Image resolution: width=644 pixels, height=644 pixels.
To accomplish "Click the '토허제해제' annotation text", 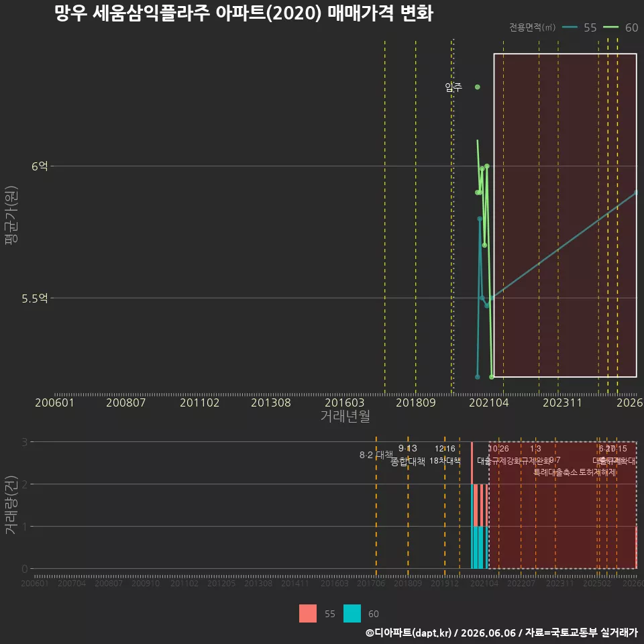I will [x=598, y=472].
